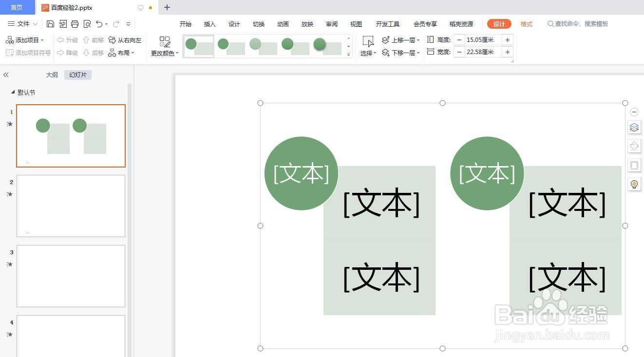The image size is (644, 357).
Task: Switch to 切换 ribbon tab
Action: [x=259, y=24]
